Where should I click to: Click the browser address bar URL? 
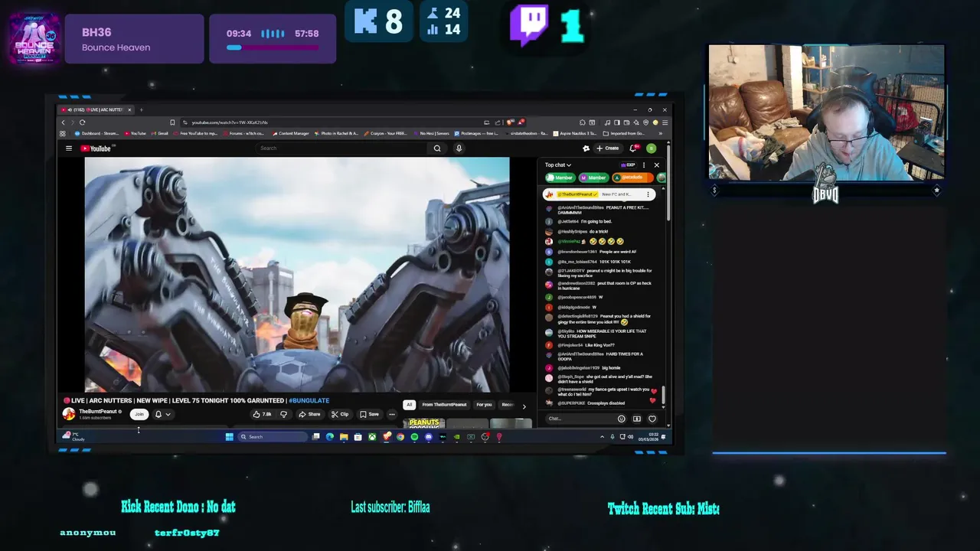230,122
